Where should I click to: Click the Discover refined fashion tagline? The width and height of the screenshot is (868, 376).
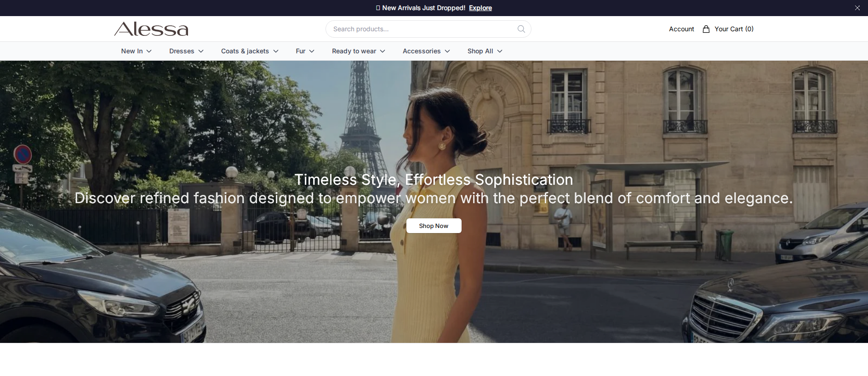click(x=434, y=198)
